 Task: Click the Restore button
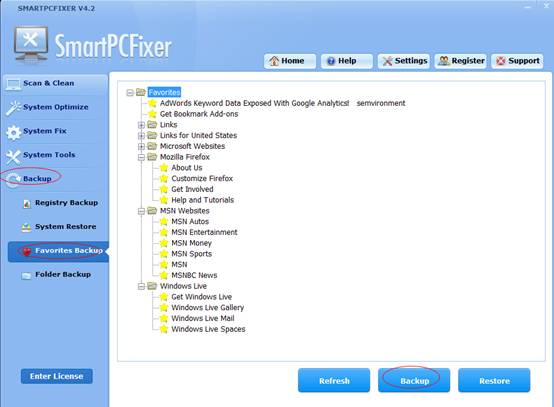coord(494,381)
